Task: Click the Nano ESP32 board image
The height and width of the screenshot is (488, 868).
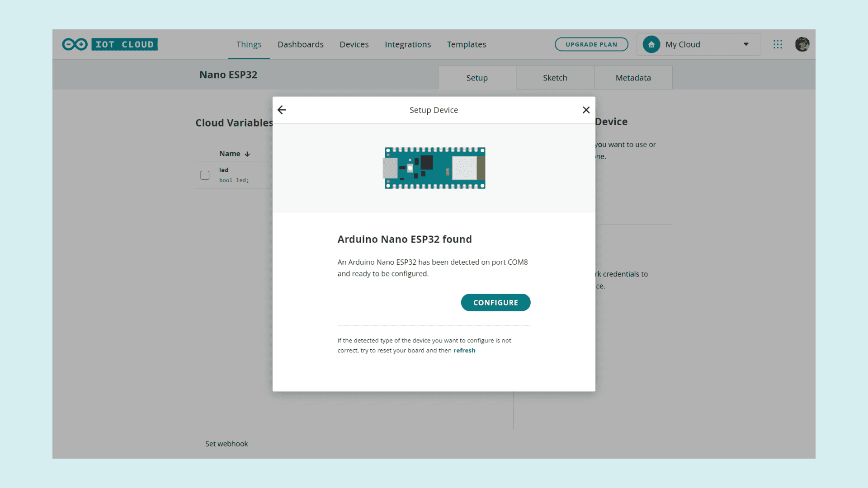Action: tap(435, 168)
